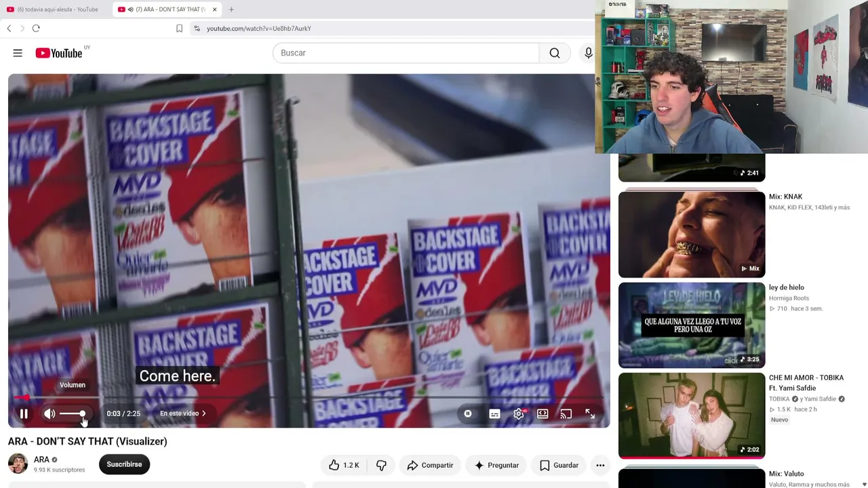This screenshot has height=488, width=868.
Task: Mute tab via its audio icon
Action: (x=130, y=9)
